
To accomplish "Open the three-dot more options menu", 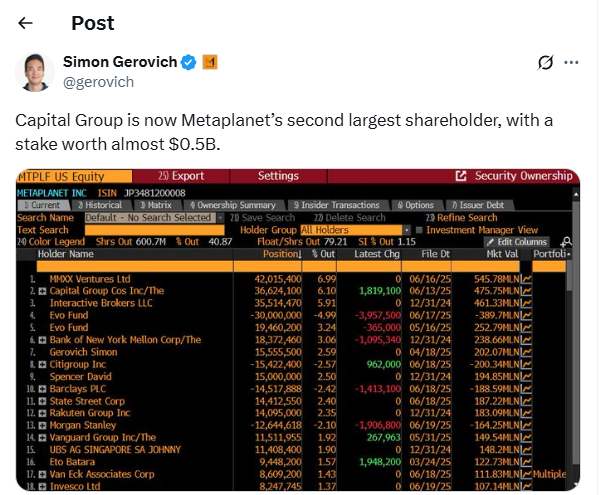I will click(571, 62).
